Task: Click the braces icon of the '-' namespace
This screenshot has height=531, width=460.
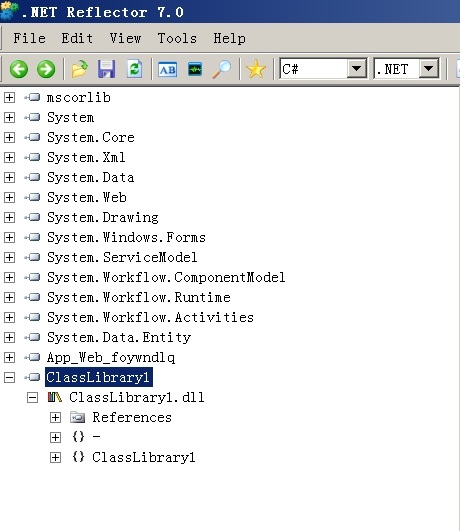Action: coord(78,437)
